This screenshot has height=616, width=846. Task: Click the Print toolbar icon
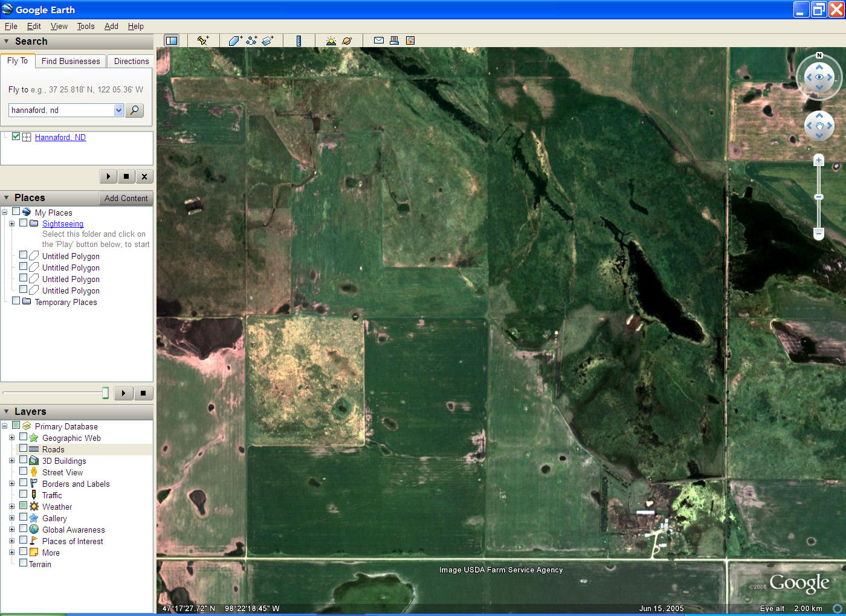tap(394, 40)
